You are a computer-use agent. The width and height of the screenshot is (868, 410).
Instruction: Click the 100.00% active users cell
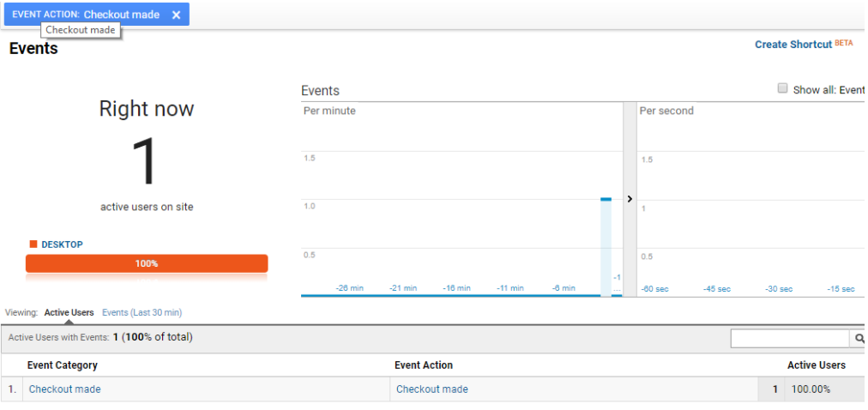coord(811,389)
